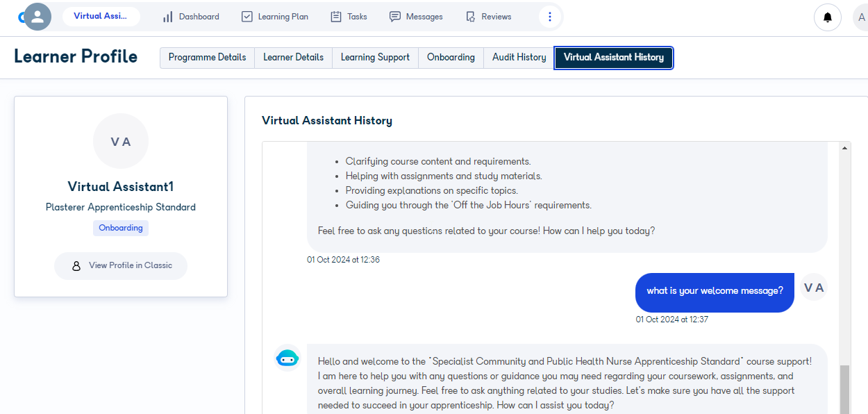The height and width of the screenshot is (414, 868).
Task: Click the chat scrollbar up arrow
Action: click(x=845, y=147)
